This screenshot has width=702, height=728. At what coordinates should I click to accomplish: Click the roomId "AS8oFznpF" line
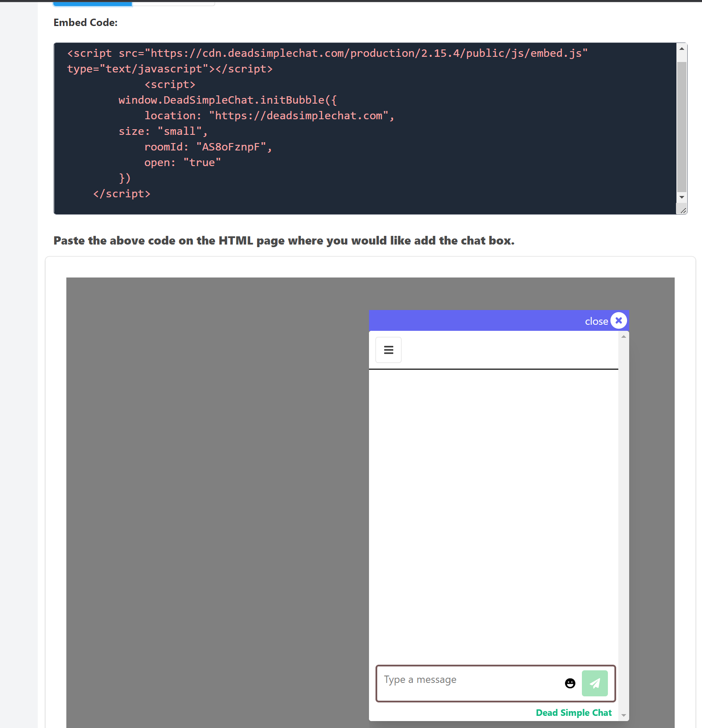click(x=208, y=147)
